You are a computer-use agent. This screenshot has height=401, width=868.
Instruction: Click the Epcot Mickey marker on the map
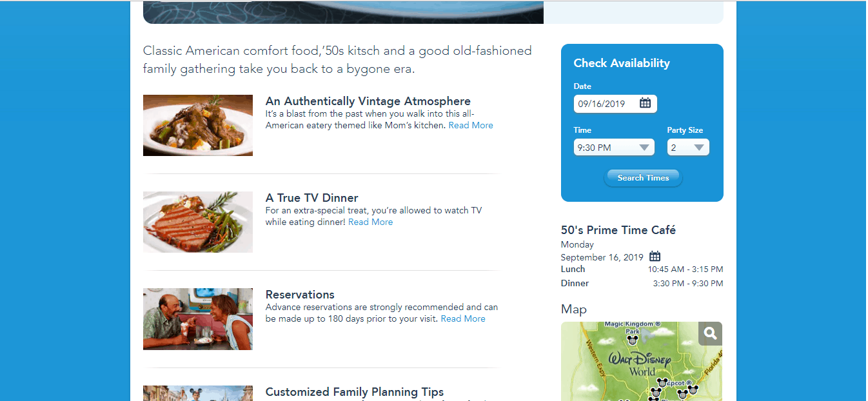pos(662,384)
